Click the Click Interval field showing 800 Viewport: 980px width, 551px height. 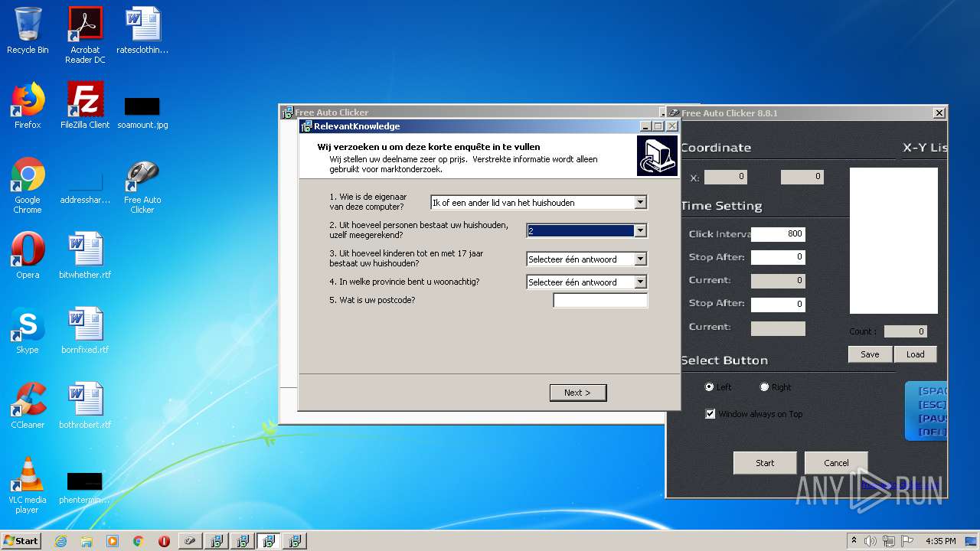[778, 234]
